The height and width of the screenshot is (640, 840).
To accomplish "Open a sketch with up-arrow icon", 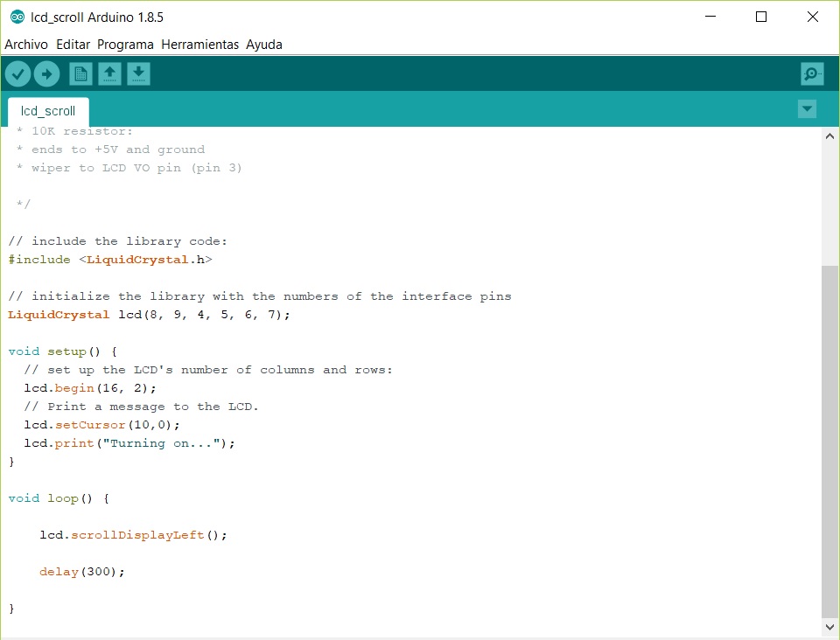I will pyautogui.click(x=110, y=73).
